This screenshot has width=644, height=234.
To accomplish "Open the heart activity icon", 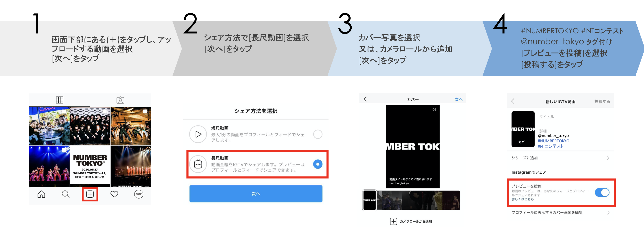I will (x=114, y=194).
